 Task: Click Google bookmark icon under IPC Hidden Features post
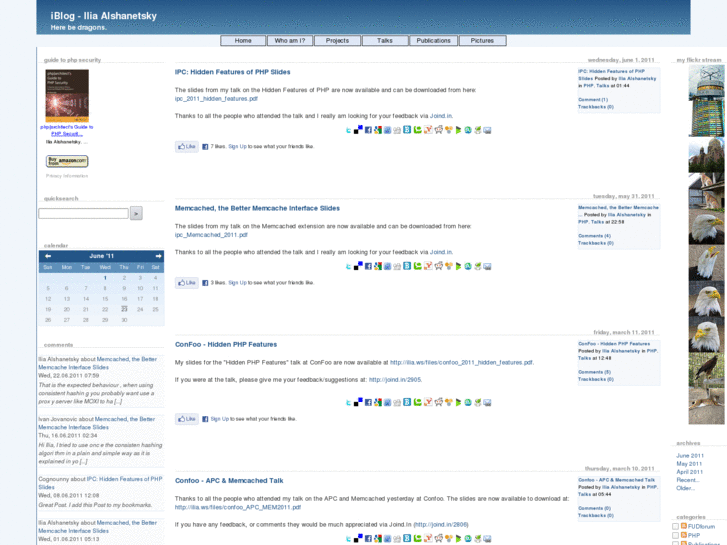click(x=378, y=130)
